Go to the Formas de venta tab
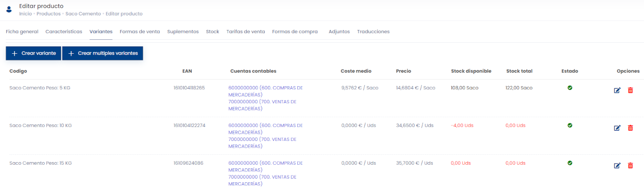This screenshot has width=644, height=191. click(x=140, y=31)
